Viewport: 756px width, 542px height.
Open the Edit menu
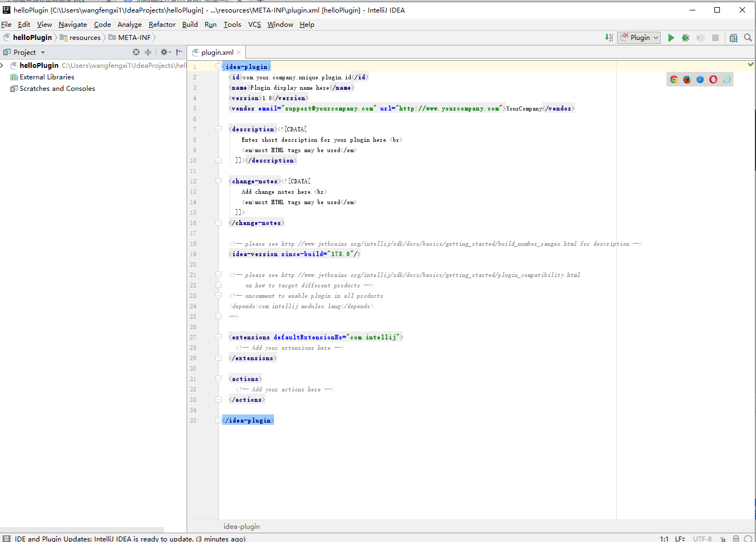click(24, 25)
